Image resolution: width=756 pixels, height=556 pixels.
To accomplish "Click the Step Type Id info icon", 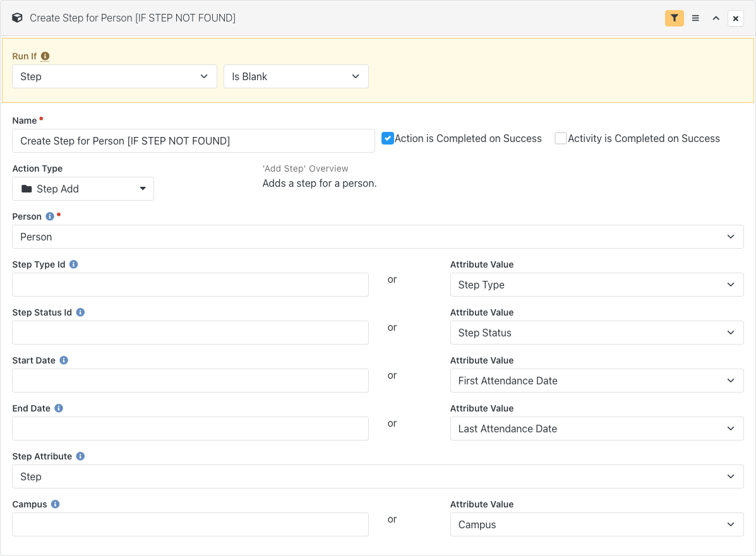I will tap(73, 264).
